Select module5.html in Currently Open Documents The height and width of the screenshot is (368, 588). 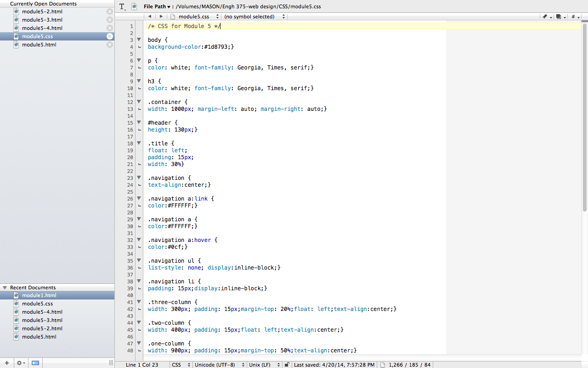point(39,45)
